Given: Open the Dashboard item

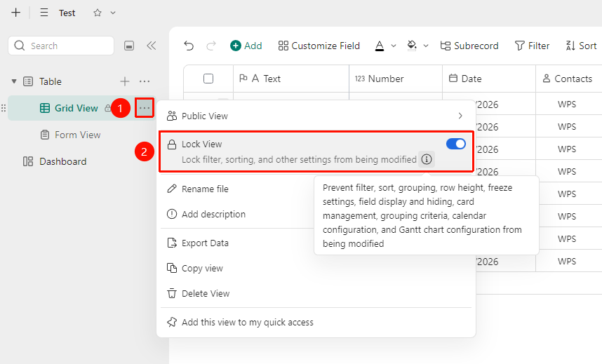Looking at the screenshot, I should (x=62, y=161).
